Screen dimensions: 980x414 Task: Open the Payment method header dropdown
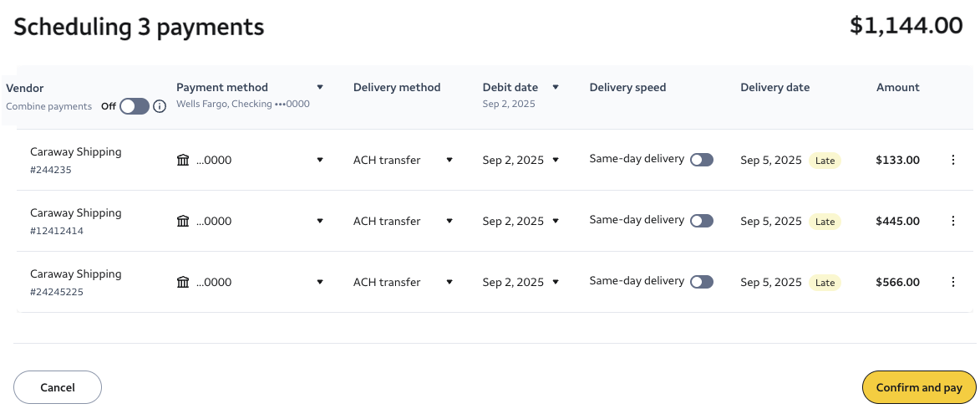point(320,87)
